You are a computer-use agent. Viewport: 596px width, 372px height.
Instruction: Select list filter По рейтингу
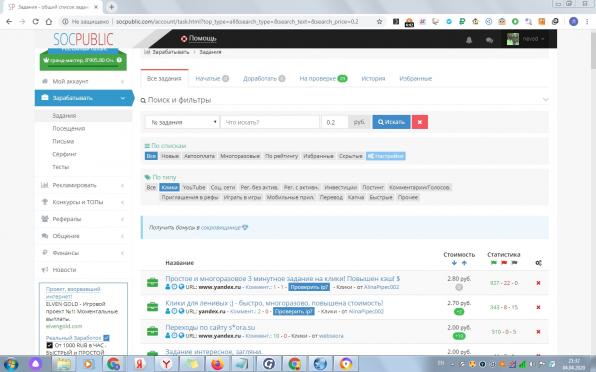(x=281, y=156)
